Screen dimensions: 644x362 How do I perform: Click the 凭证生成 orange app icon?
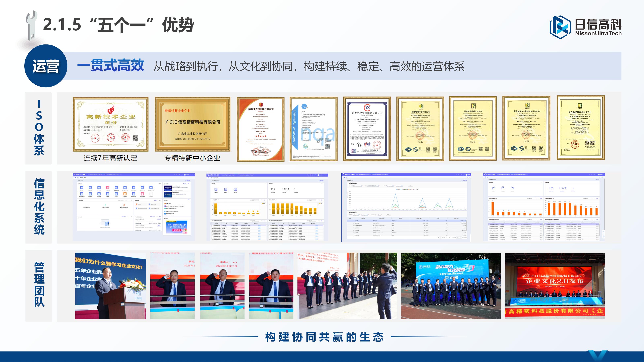pyautogui.click(x=125, y=195)
